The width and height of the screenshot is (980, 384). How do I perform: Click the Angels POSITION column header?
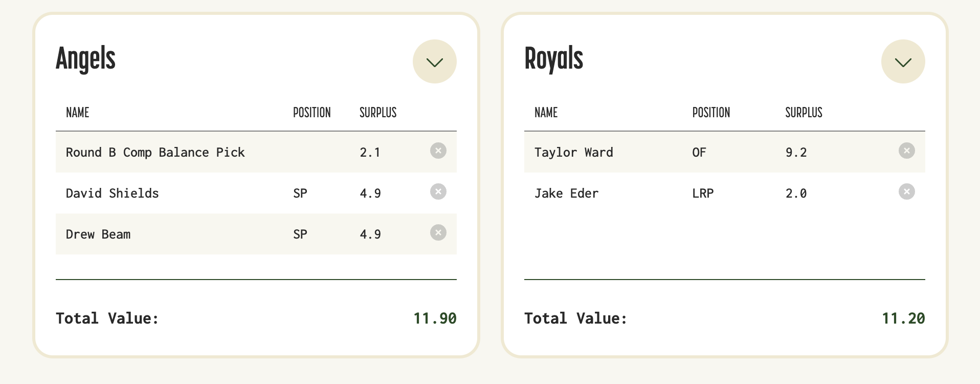pos(311,113)
